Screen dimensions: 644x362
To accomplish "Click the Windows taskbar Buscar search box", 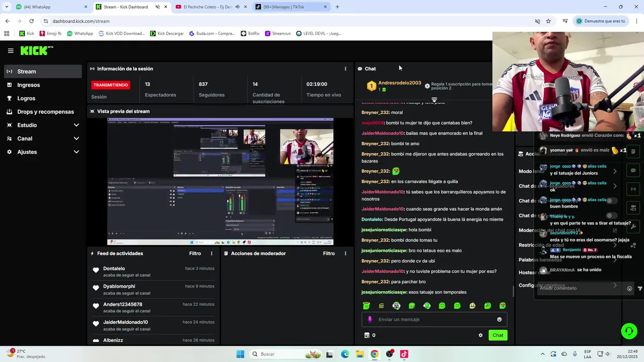I will pyautogui.click(x=285, y=354).
